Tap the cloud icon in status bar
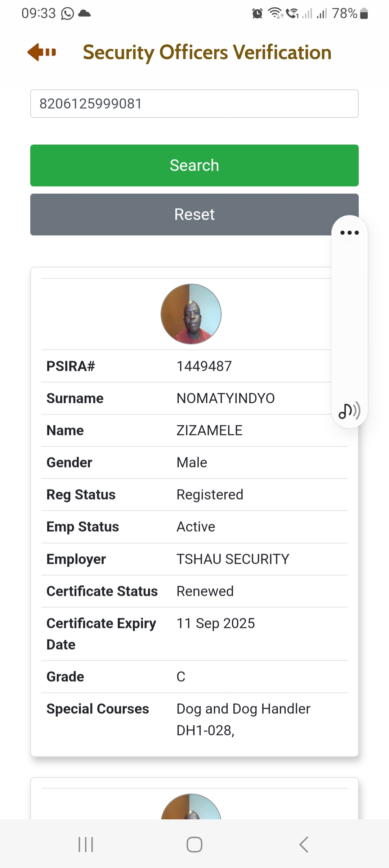Viewport: 389px width, 868px height. (x=84, y=14)
